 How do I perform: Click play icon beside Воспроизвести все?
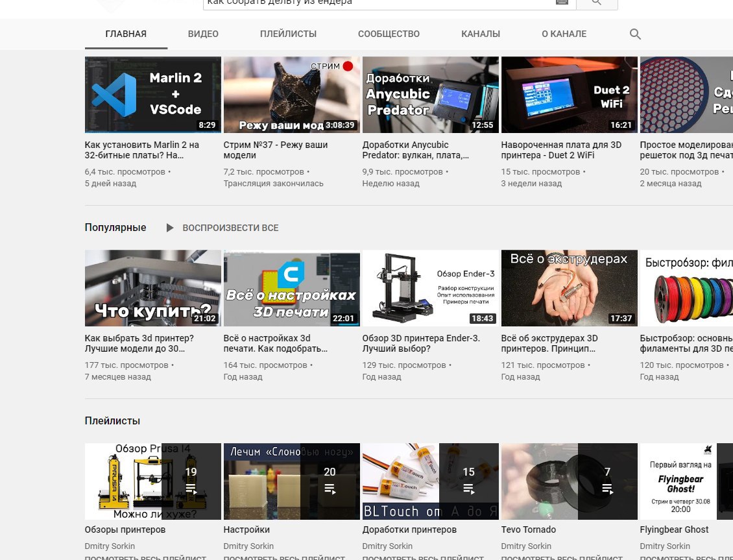(170, 228)
